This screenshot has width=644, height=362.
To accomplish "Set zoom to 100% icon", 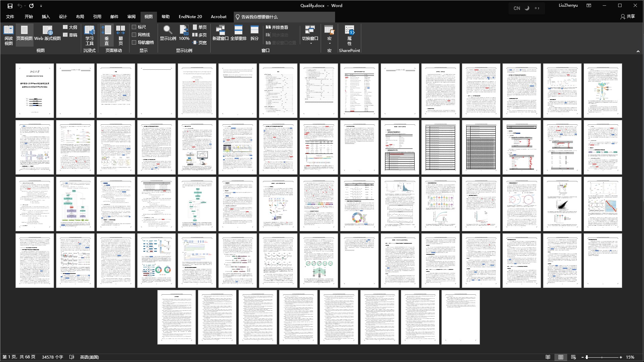I will (184, 30).
